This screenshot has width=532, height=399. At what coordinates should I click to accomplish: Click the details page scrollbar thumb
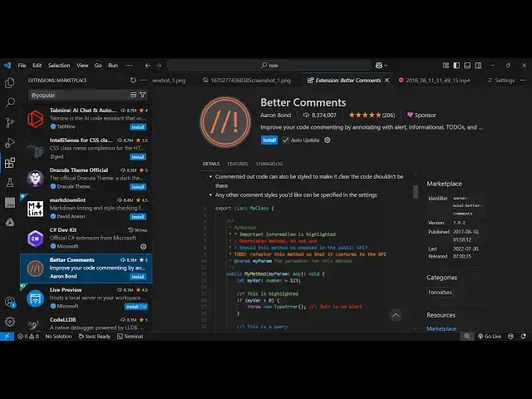416,191
